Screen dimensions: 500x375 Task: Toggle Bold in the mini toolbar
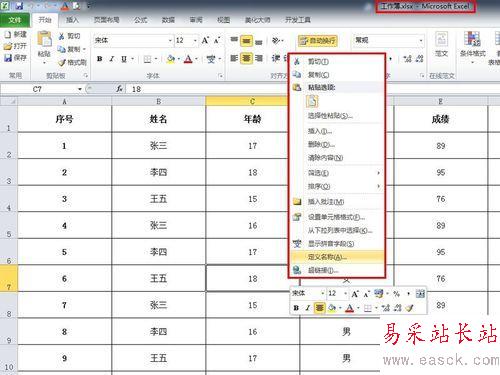(x=296, y=308)
